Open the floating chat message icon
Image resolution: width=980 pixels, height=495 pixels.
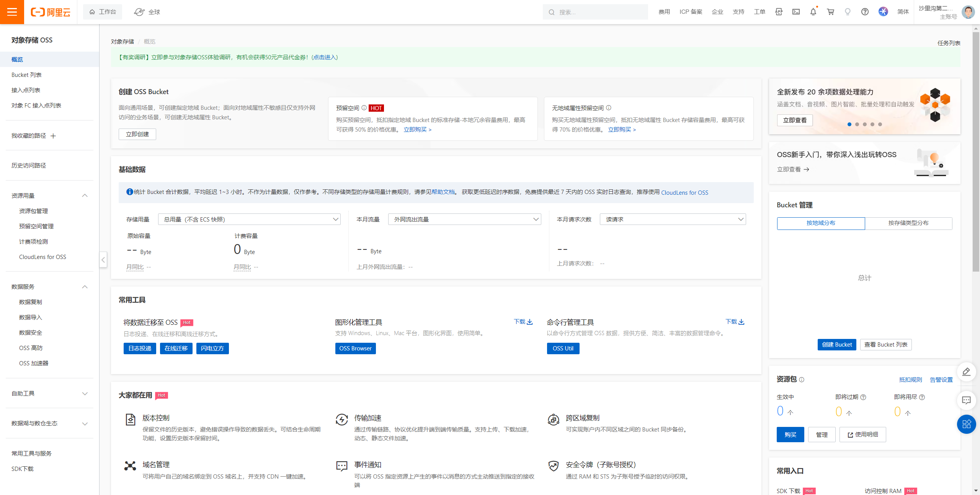pos(966,401)
